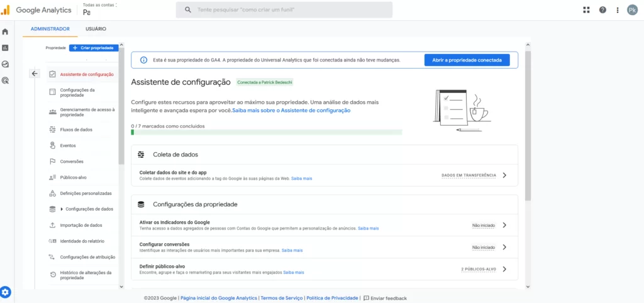Image resolution: width=644 pixels, height=303 pixels.
Task: Switch to the ADMINISTRADOR tab
Action: tap(50, 29)
